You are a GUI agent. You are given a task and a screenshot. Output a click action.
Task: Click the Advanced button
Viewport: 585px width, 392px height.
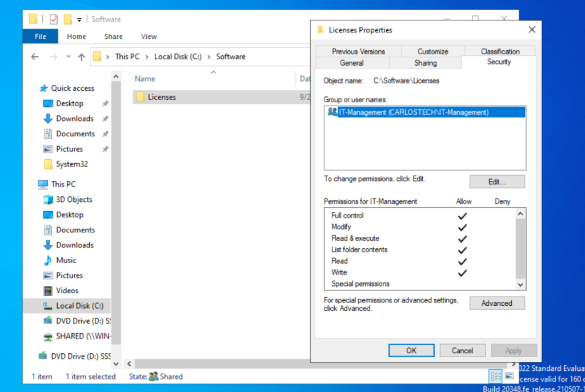coord(496,304)
